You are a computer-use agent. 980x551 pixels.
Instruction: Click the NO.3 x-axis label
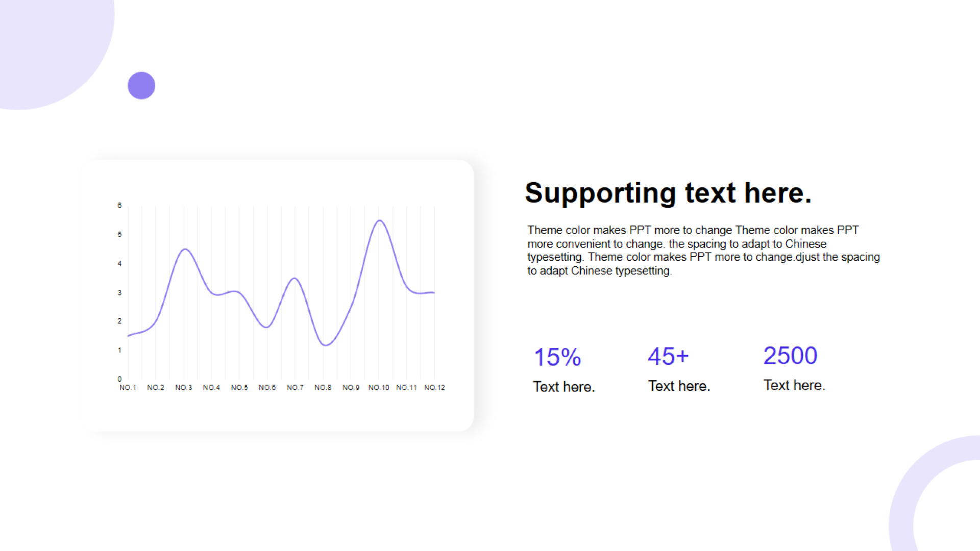(184, 388)
